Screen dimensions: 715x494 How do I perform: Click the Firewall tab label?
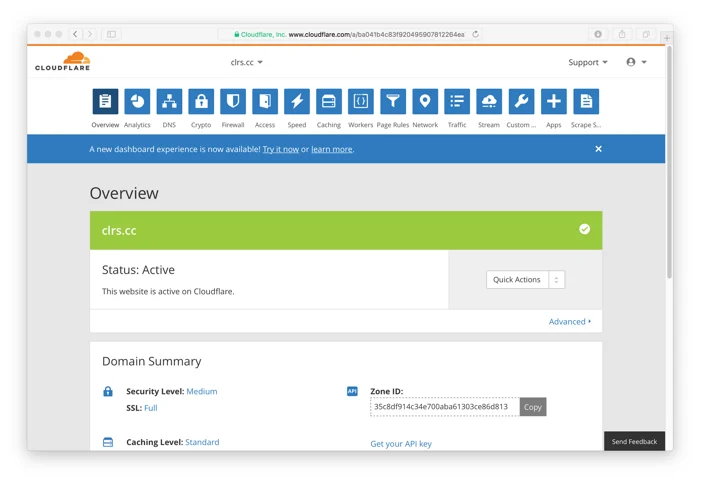click(x=233, y=125)
